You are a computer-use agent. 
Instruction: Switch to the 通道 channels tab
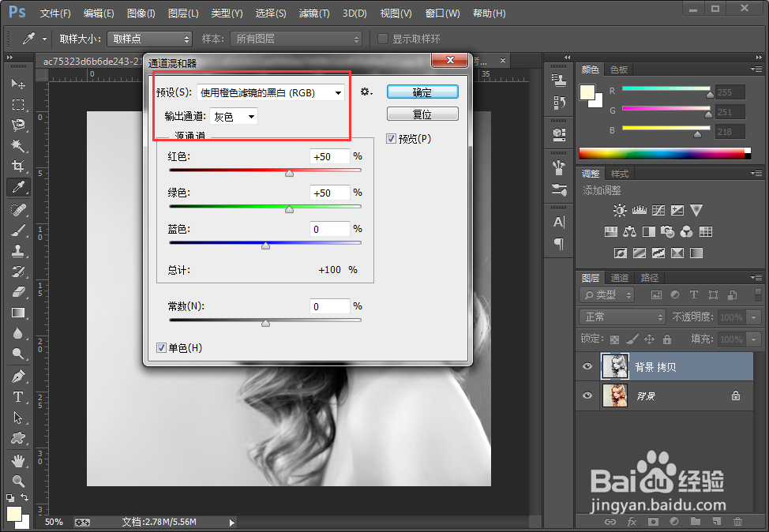[x=619, y=277]
